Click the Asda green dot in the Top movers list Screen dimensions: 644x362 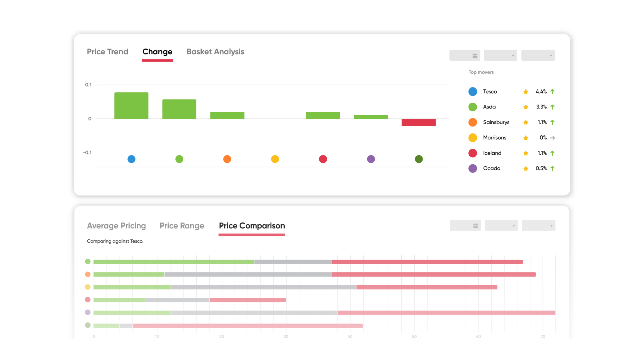(x=473, y=107)
